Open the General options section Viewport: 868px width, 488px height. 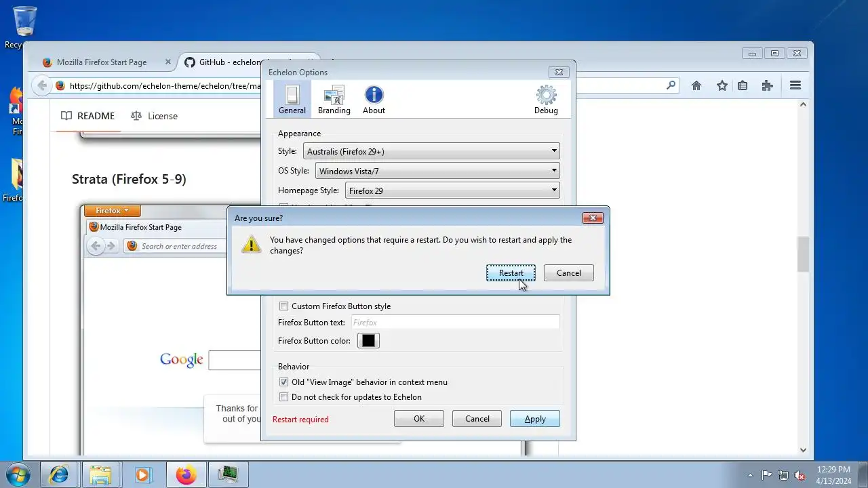[292, 99]
